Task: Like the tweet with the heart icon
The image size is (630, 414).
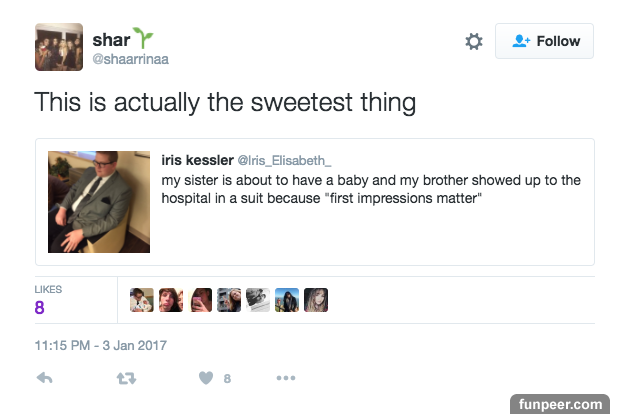Action: pyautogui.click(x=206, y=378)
